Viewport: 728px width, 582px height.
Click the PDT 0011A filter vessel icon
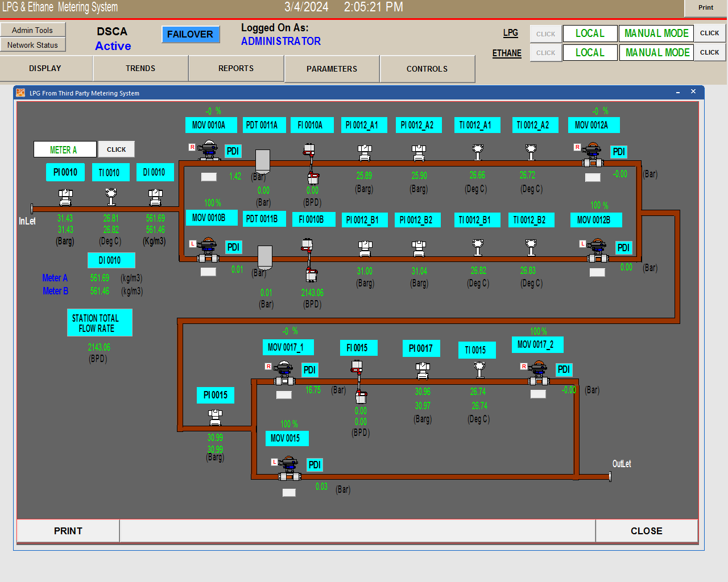(x=262, y=161)
